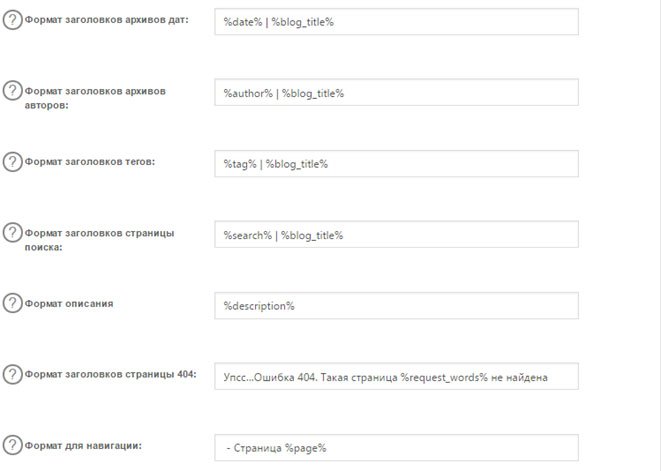
Task: Click into the %search% | %blog_title% field
Action: pos(396,235)
